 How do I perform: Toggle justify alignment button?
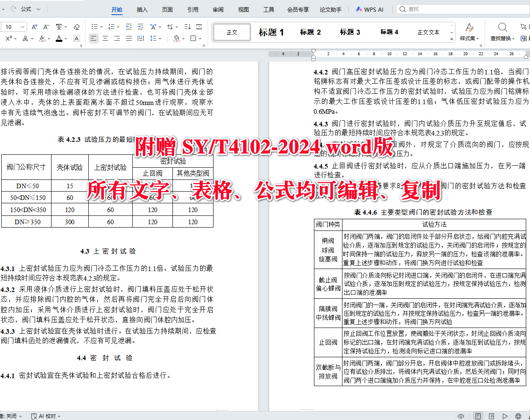[x=129, y=38]
